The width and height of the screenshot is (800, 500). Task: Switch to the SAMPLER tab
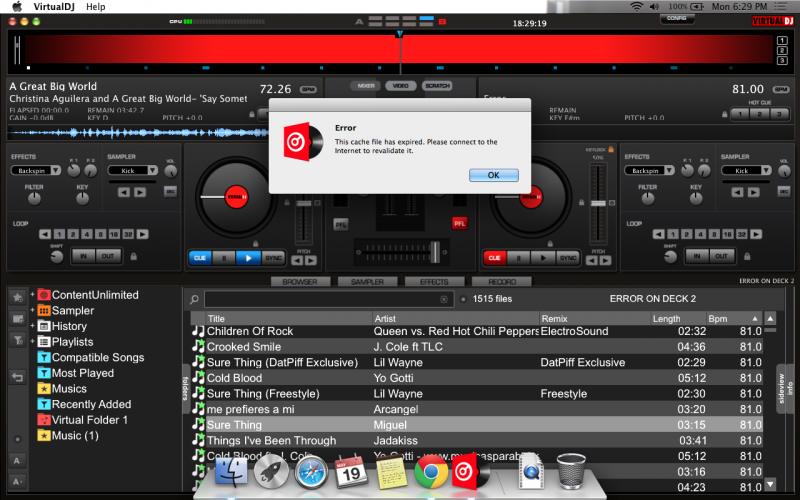tap(367, 282)
